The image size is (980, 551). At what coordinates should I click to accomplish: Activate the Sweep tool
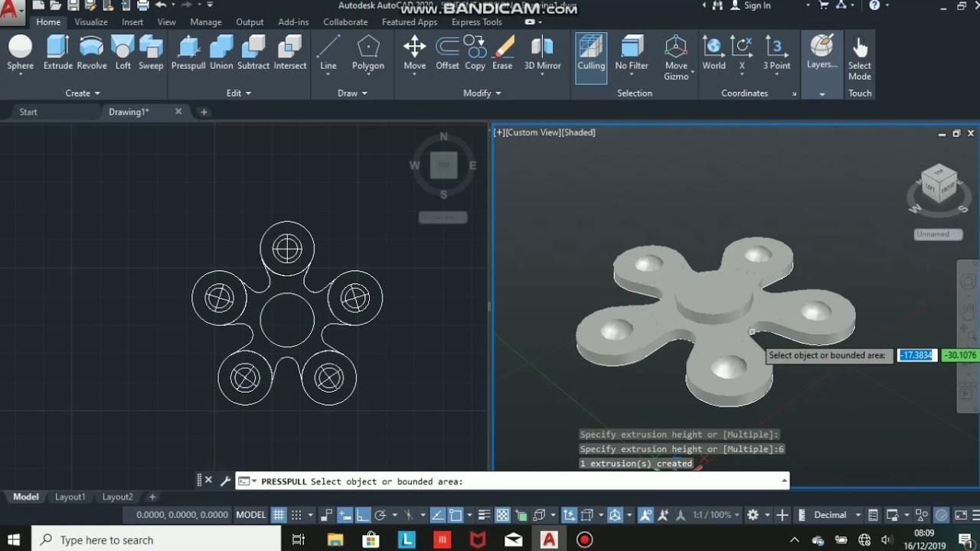(x=151, y=54)
